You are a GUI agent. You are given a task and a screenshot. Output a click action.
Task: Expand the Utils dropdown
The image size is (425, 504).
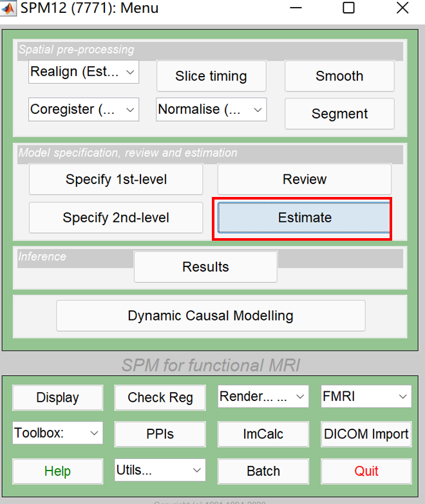(160, 470)
